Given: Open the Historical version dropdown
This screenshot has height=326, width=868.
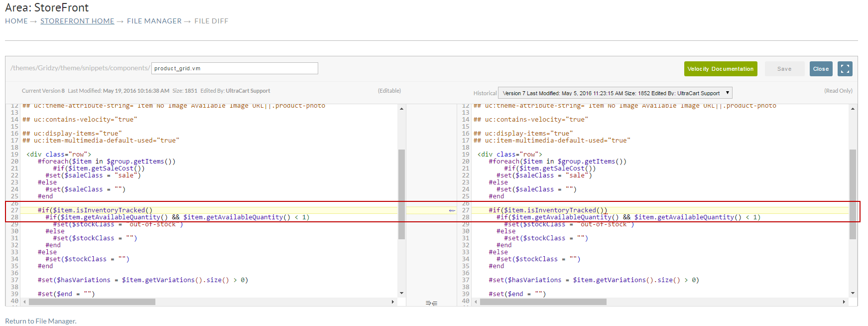Looking at the screenshot, I should tap(615, 93).
